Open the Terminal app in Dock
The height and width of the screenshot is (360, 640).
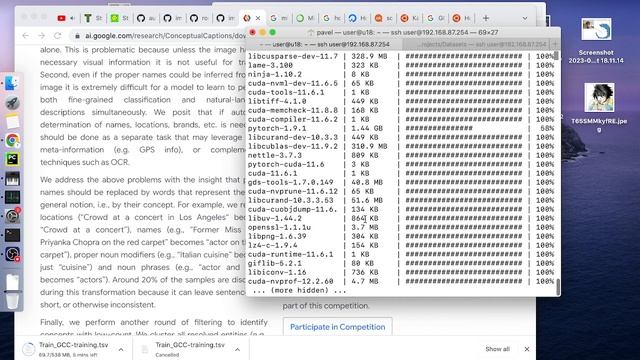point(12,235)
